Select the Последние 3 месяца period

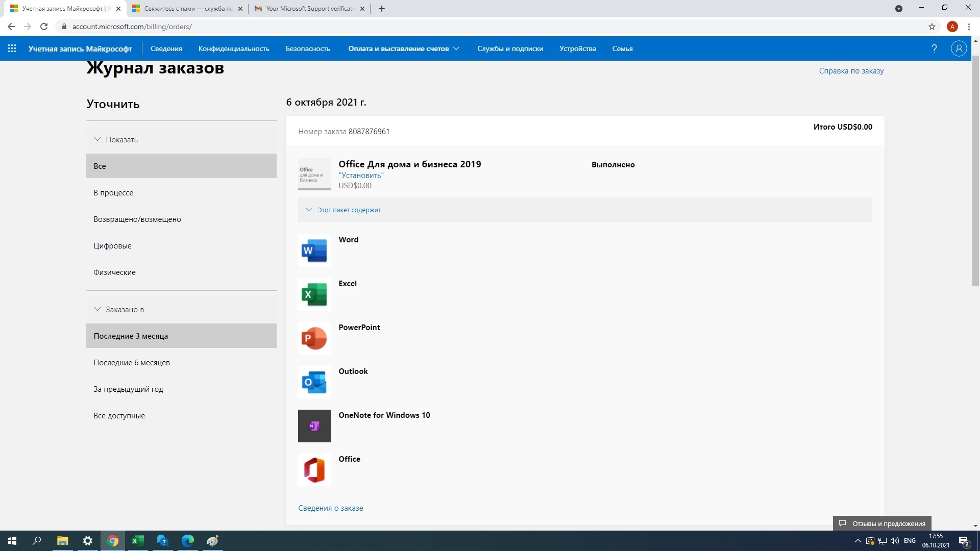(x=181, y=336)
